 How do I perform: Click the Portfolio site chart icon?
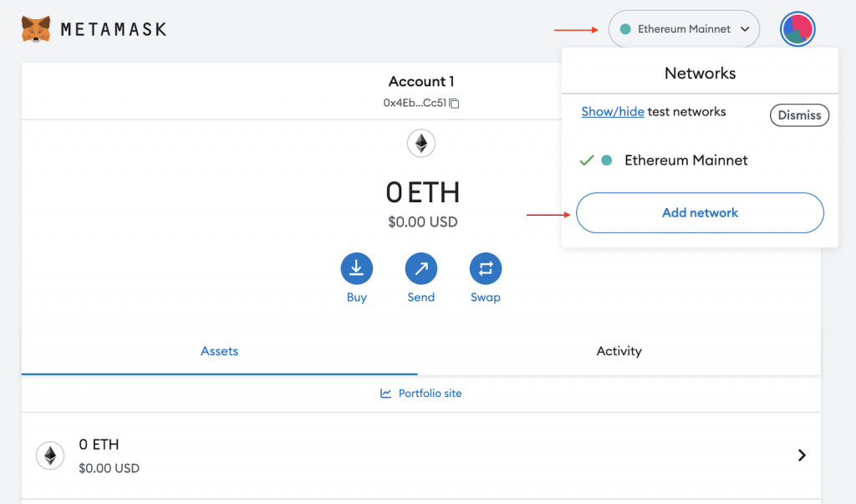pos(385,393)
